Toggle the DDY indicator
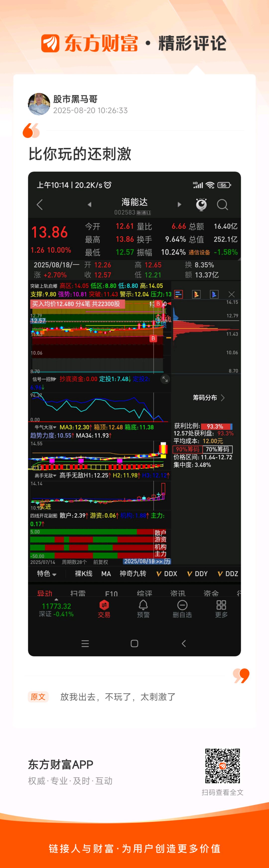 197,574
